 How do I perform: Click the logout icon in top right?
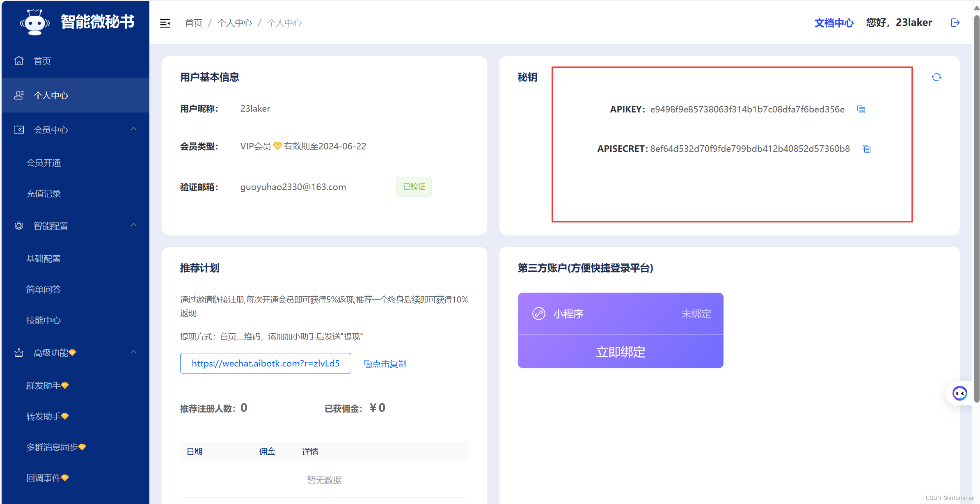coord(955,23)
